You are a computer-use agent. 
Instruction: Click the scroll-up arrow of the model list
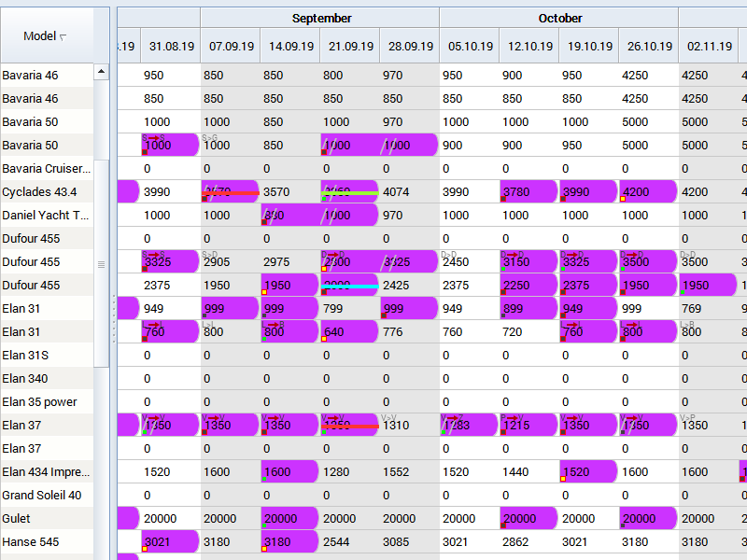[x=101, y=72]
